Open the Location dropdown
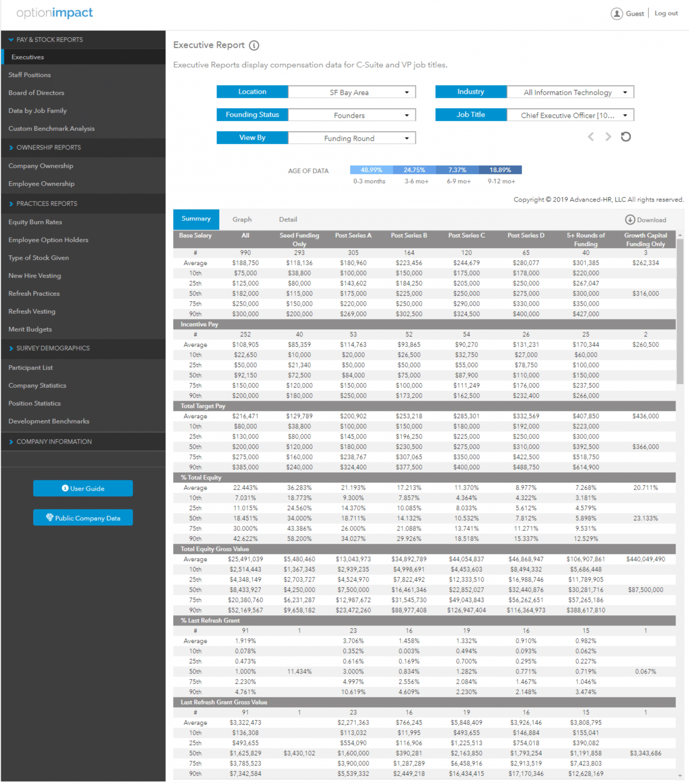This screenshot has height=784, width=689. point(351,92)
